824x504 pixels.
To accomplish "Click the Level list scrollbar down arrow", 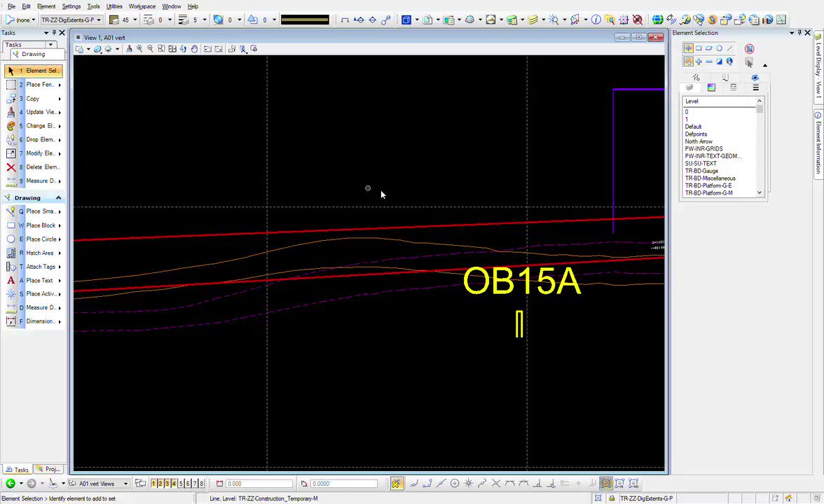I will click(760, 192).
